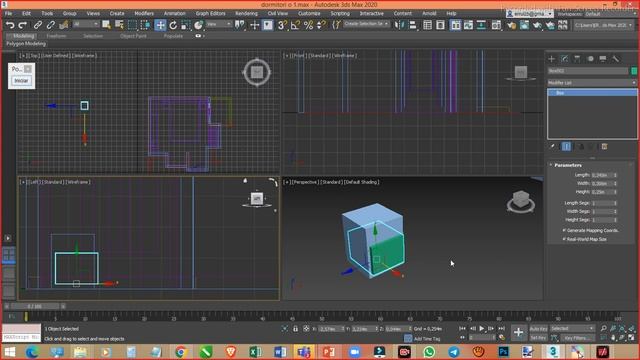The height and width of the screenshot is (360, 640).
Task: Switch to the Freeform ribbon tab
Action: [56, 36]
